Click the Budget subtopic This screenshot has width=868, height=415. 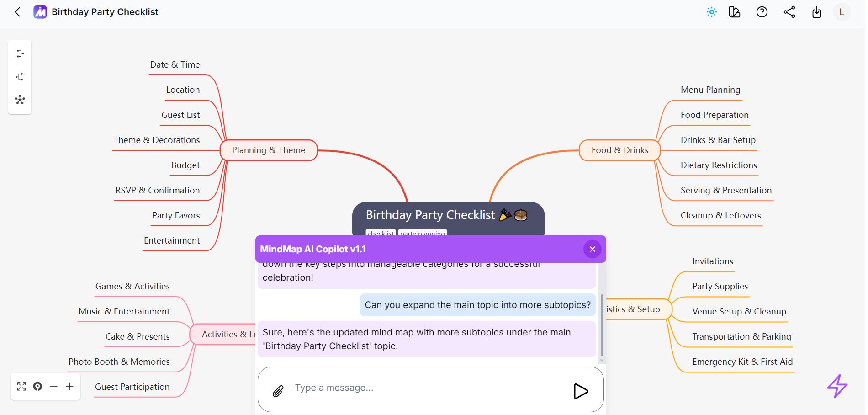tap(185, 165)
